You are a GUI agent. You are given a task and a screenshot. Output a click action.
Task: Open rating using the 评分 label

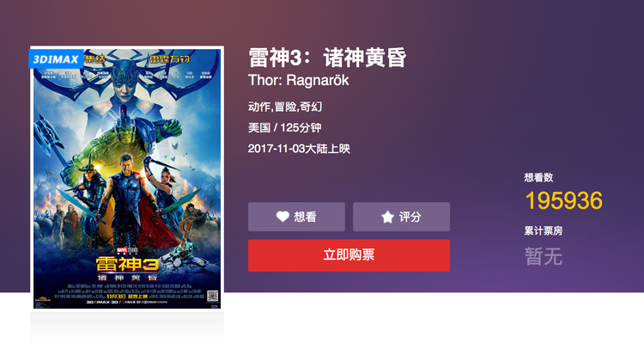click(410, 217)
